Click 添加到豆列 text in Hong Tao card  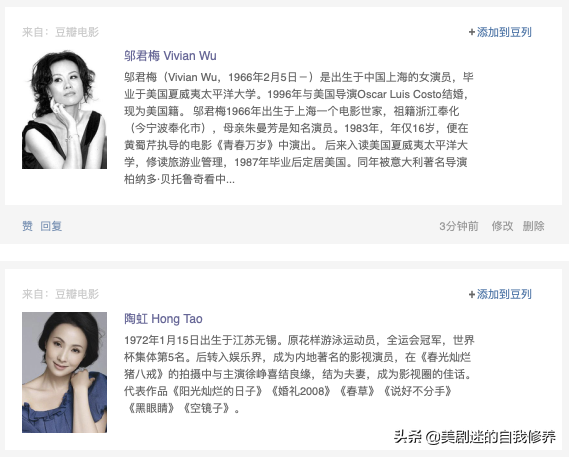pos(504,294)
